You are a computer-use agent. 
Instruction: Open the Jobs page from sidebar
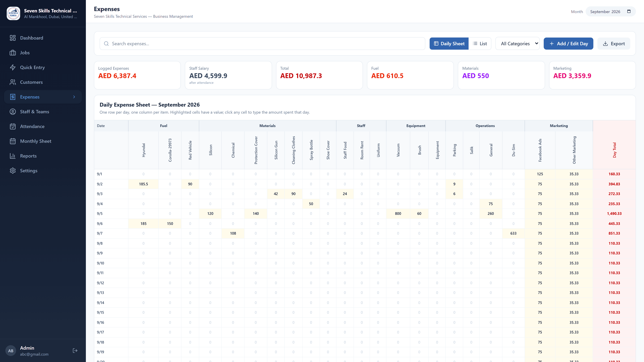pos(43,53)
